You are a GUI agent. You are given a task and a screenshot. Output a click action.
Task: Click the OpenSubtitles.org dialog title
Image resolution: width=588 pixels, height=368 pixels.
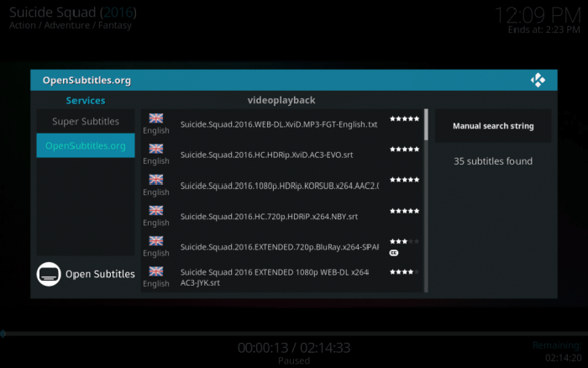pos(87,81)
